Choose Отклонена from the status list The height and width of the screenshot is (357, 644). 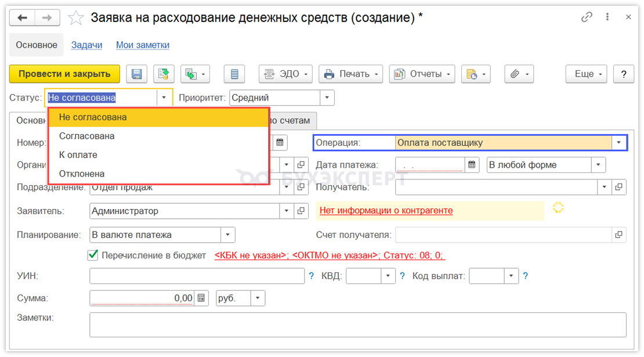pyautogui.click(x=82, y=174)
